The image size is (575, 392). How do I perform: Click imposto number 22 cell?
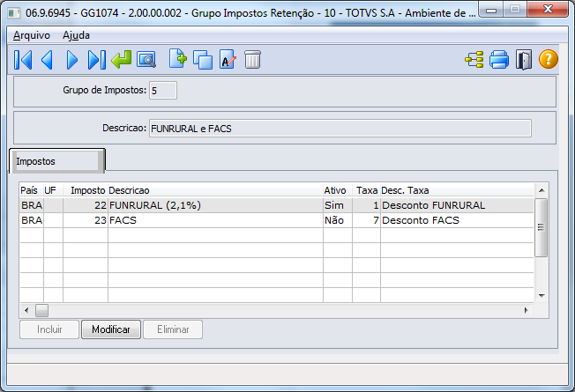(x=86, y=205)
